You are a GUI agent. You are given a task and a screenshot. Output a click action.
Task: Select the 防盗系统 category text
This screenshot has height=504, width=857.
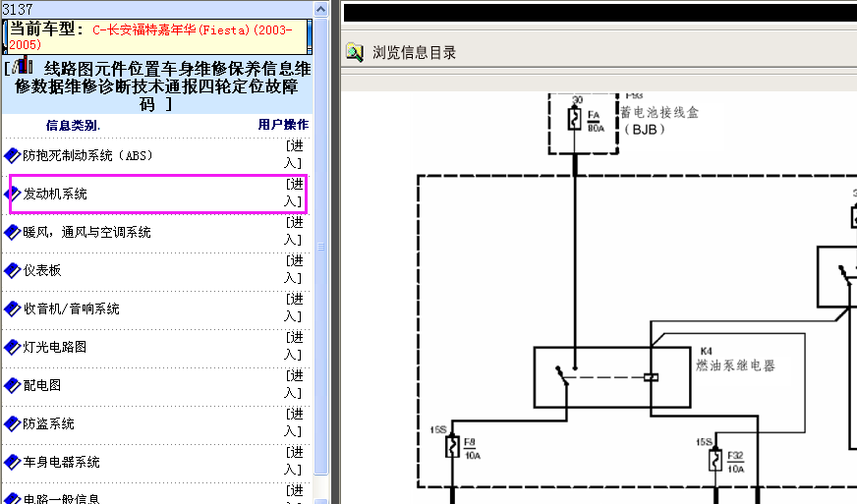[48, 423]
